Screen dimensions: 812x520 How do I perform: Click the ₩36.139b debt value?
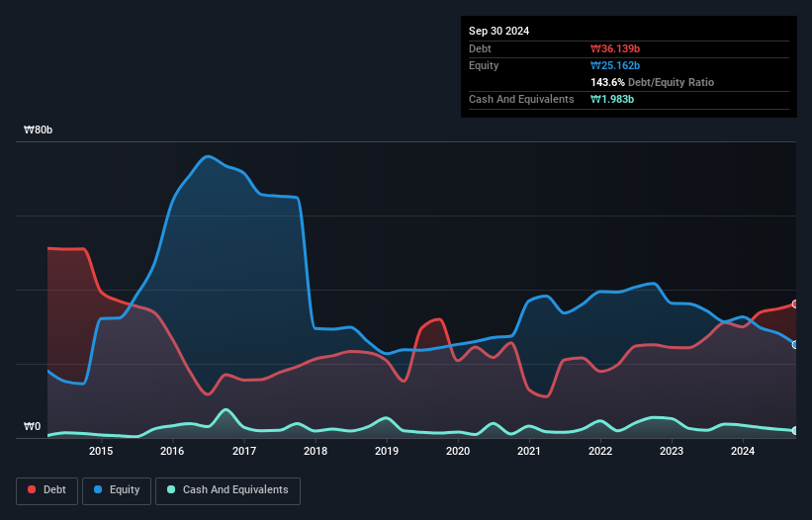click(x=615, y=48)
